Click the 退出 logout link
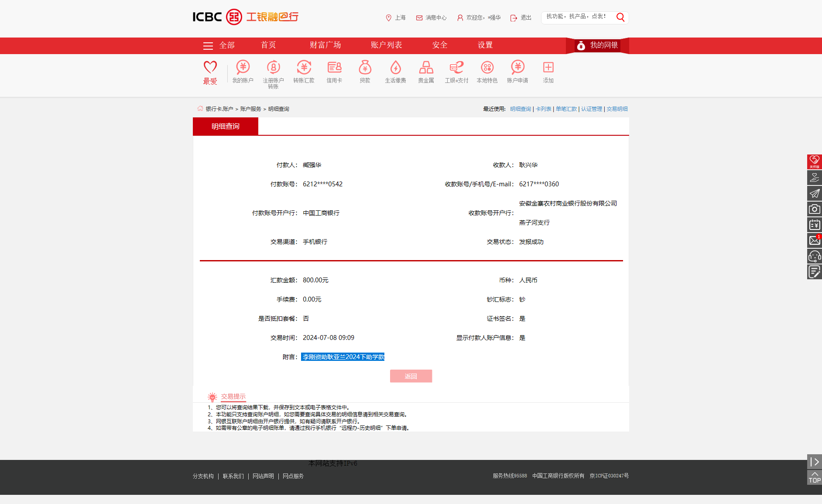The width and height of the screenshot is (822, 504). click(x=521, y=17)
